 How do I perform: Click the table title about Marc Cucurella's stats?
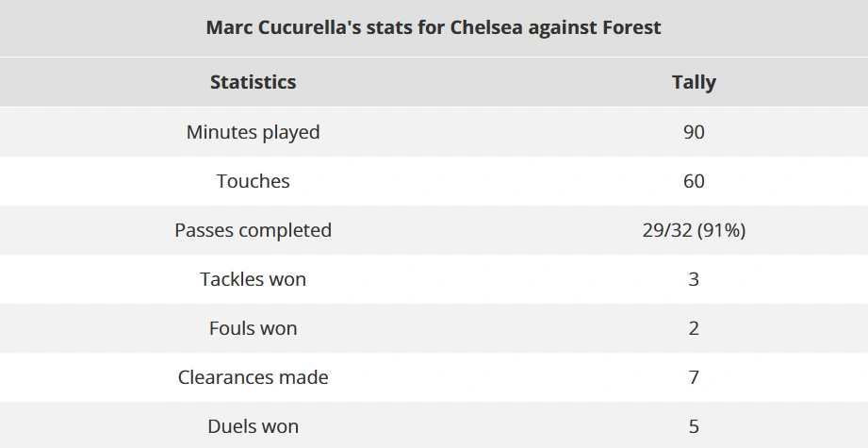pos(434,27)
